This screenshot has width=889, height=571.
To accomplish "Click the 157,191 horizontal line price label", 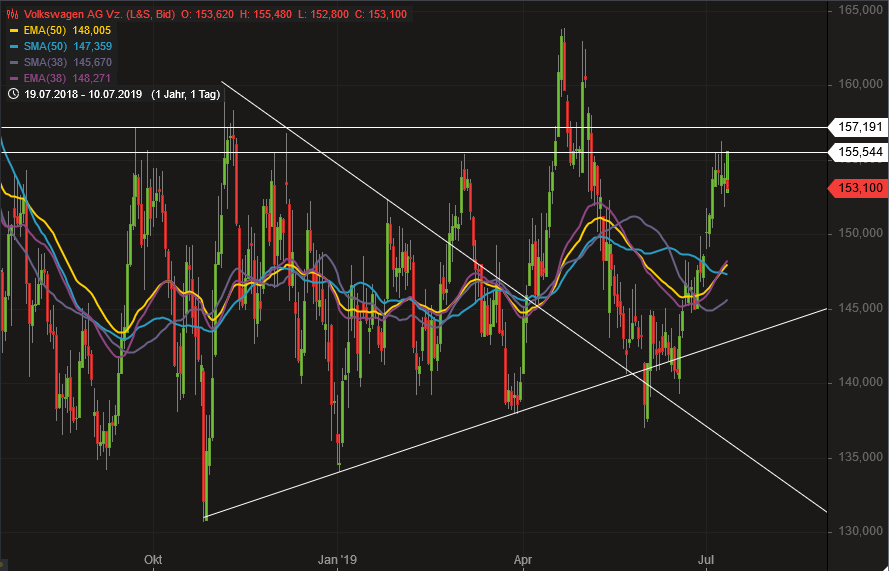I will coord(860,127).
